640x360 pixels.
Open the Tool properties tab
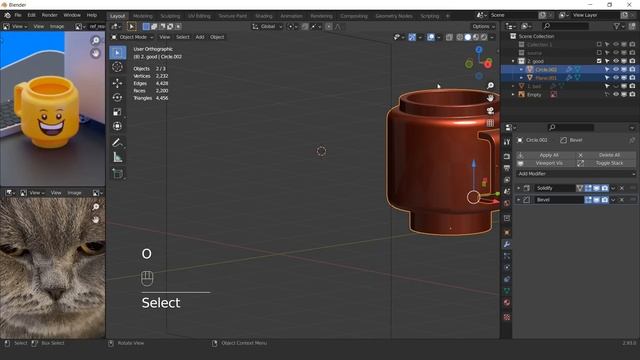(507, 142)
